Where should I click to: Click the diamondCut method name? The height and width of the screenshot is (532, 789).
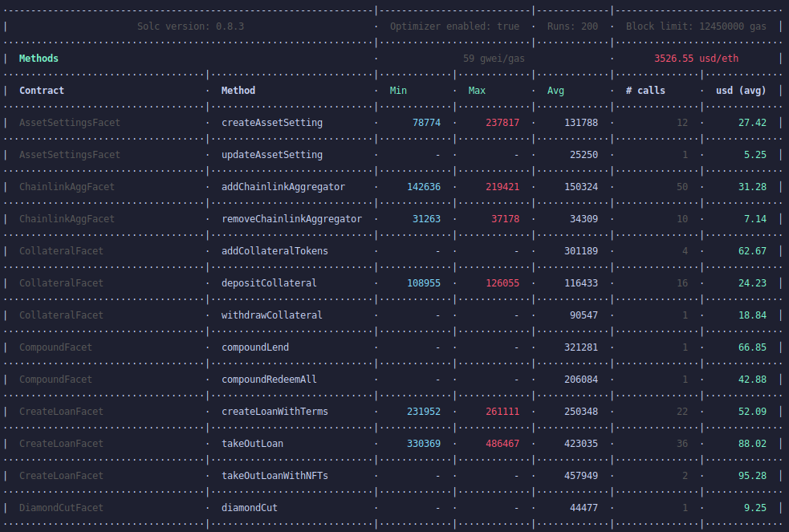250,508
